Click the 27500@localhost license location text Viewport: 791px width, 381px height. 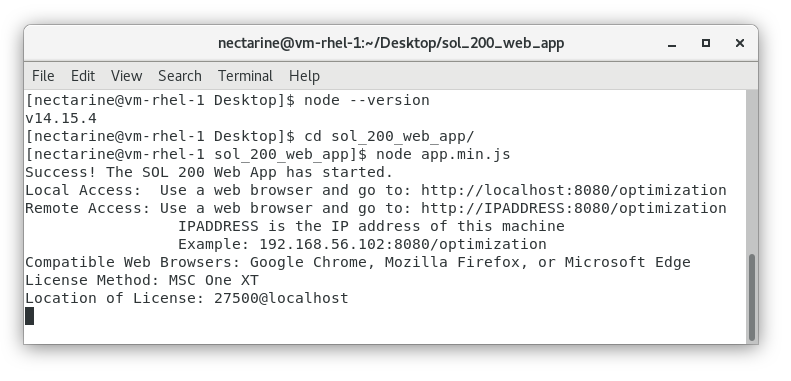pos(281,298)
